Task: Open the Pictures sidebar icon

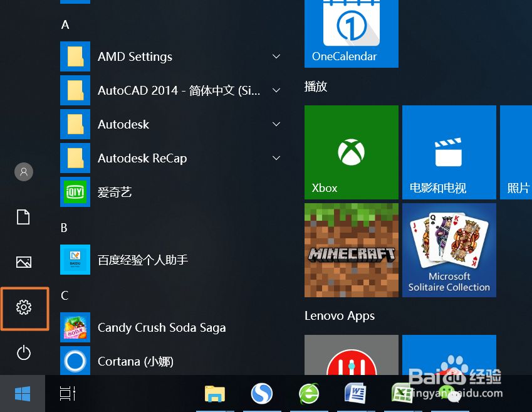Action: click(x=24, y=262)
